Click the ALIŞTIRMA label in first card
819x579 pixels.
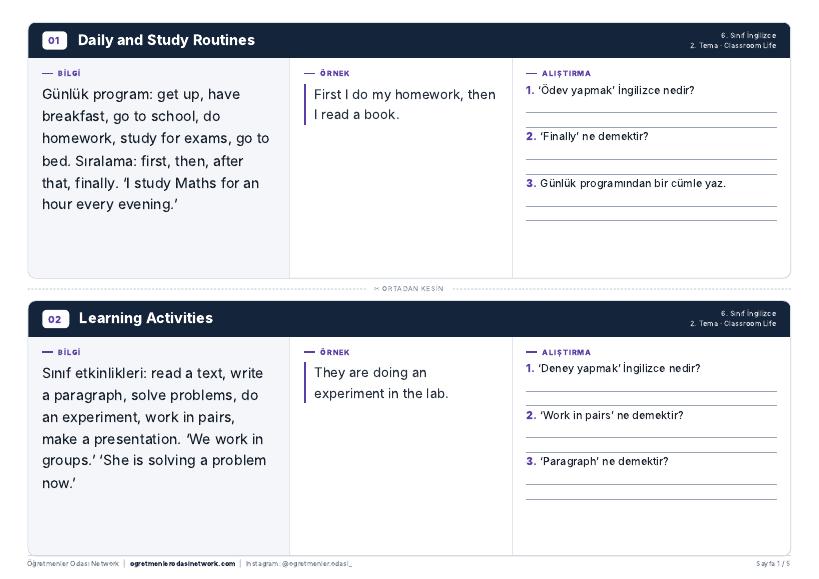[566, 74]
